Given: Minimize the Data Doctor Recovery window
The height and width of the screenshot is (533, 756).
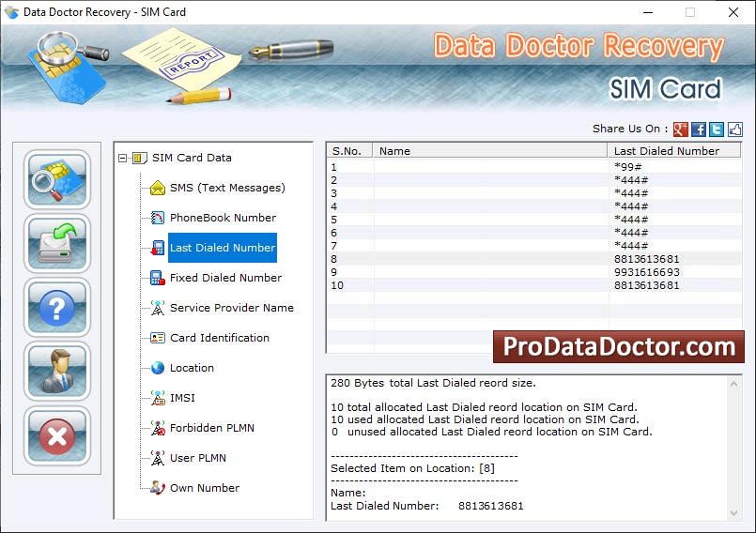Looking at the screenshot, I should pos(648,12).
